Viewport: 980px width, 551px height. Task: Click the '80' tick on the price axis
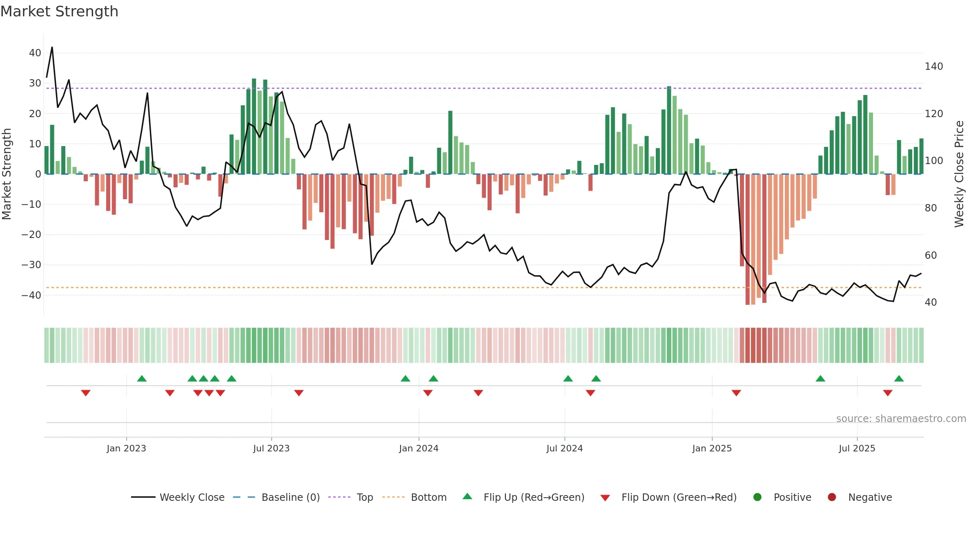[931, 208]
